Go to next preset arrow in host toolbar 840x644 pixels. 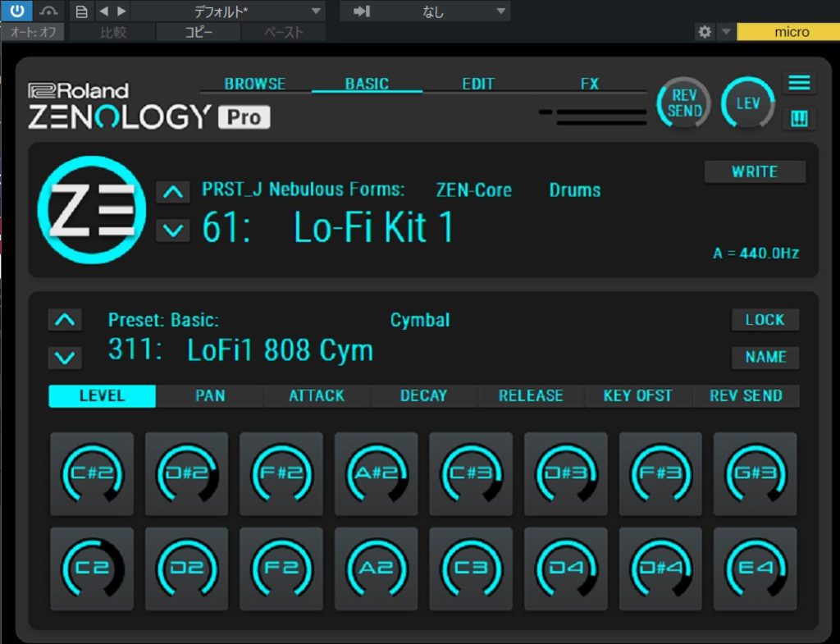122,11
